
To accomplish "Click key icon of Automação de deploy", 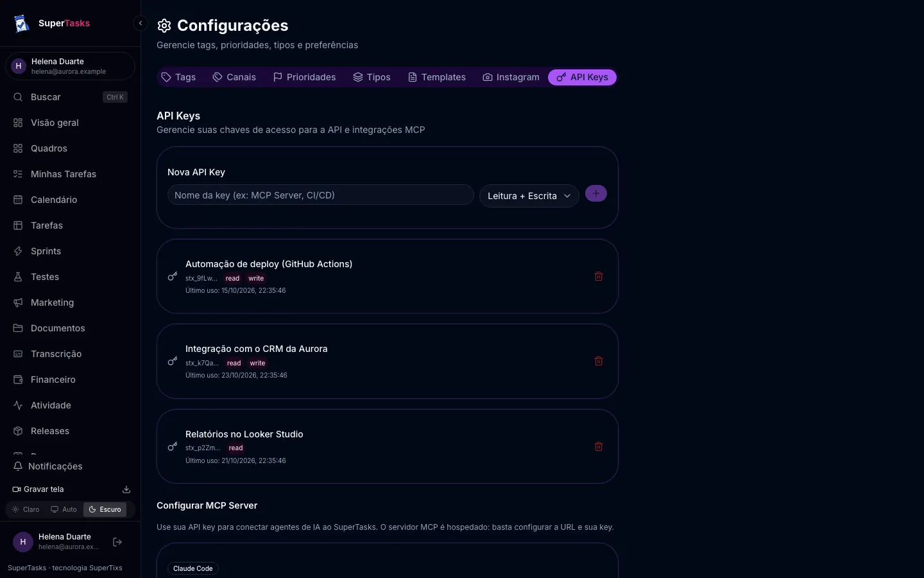I will click(173, 276).
